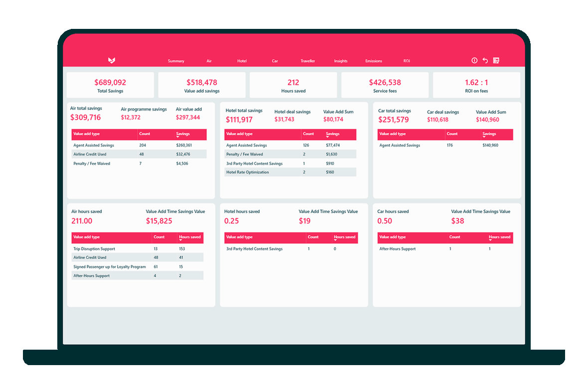Select the $19 hotel time savings value

(304, 221)
